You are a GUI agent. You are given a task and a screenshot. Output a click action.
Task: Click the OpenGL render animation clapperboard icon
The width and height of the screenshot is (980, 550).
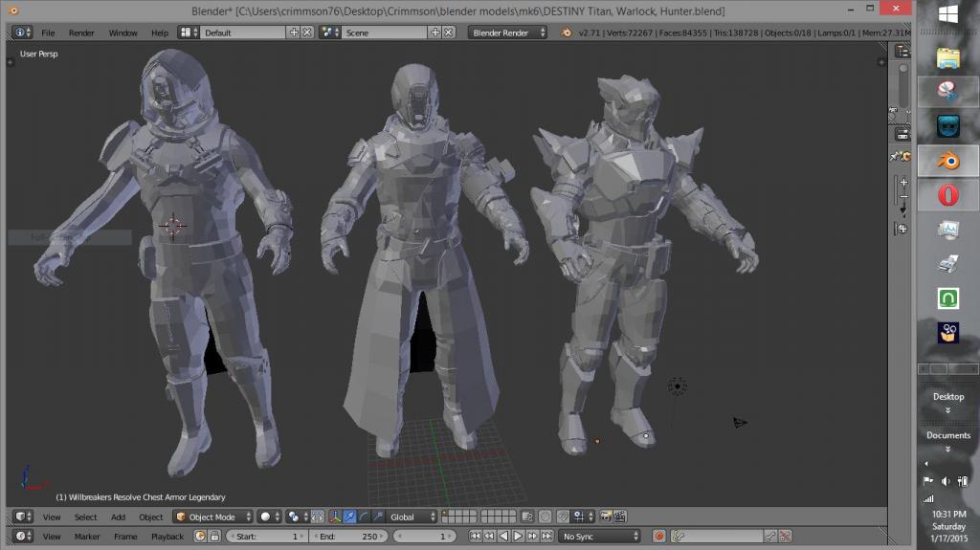click(x=620, y=517)
